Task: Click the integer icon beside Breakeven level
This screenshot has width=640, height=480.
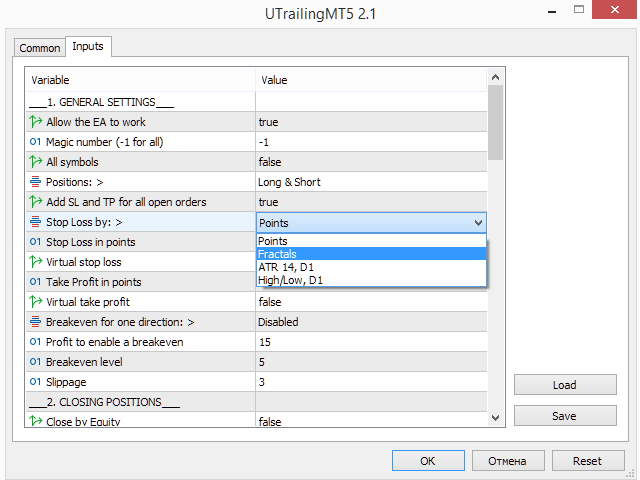Action: point(36,362)
